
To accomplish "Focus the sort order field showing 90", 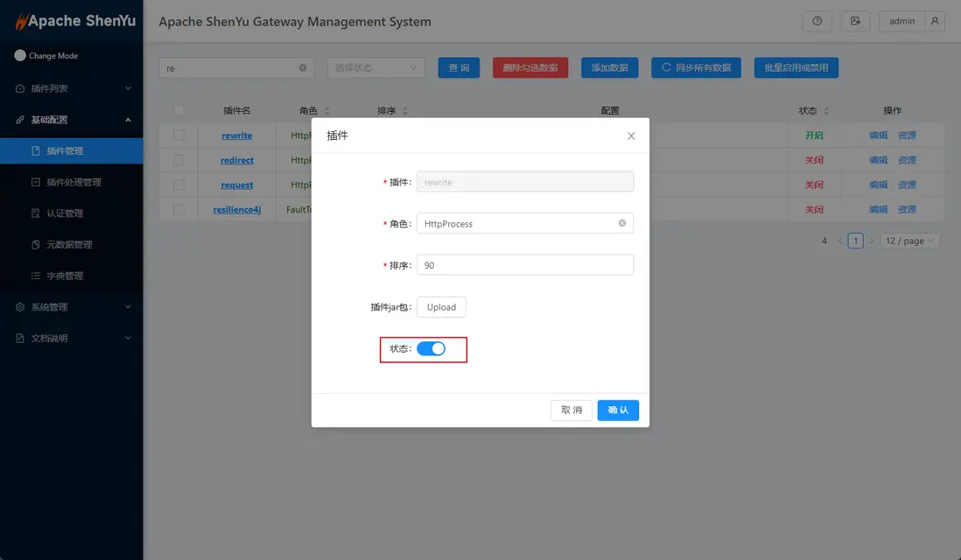I will (524, 264).
